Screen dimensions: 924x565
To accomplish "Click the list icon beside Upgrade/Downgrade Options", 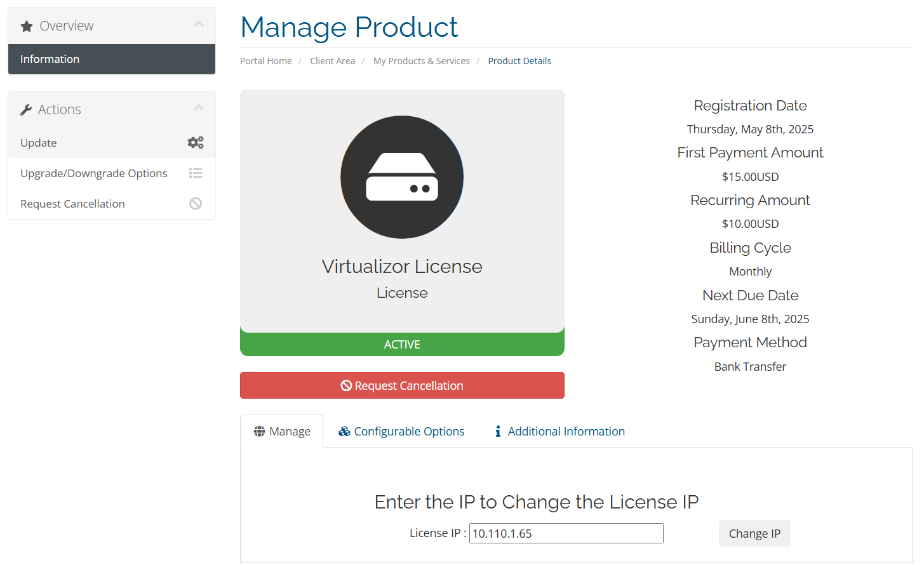I will click(x=196, y=173).
